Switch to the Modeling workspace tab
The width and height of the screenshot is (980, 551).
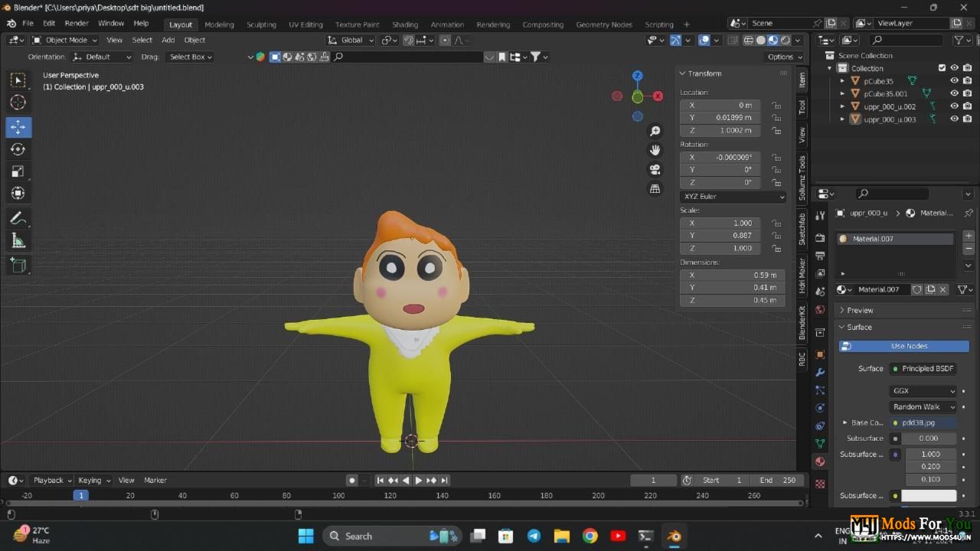pyautogui.click(x=220, y=24)
